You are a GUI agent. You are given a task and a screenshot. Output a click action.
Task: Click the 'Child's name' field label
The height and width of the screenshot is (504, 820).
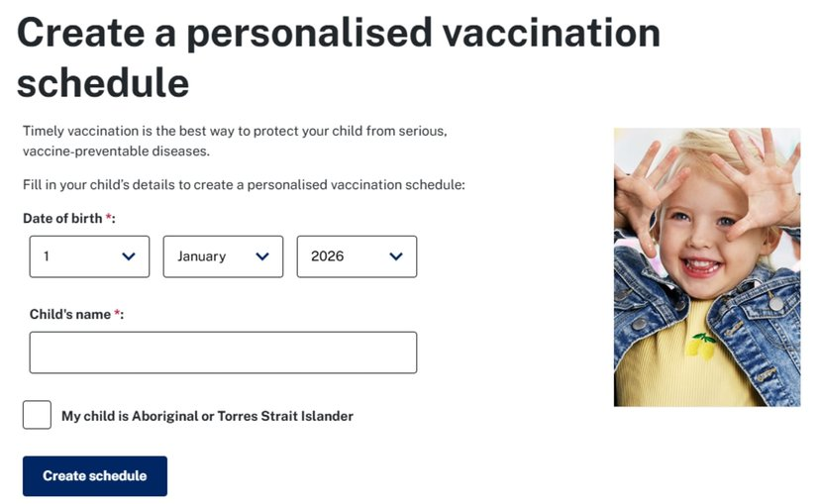(71, 314)
